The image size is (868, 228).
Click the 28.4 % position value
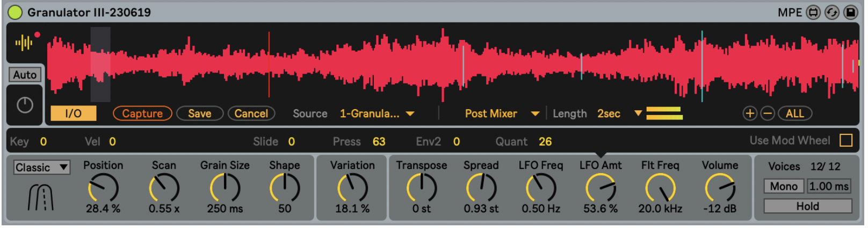103,208
